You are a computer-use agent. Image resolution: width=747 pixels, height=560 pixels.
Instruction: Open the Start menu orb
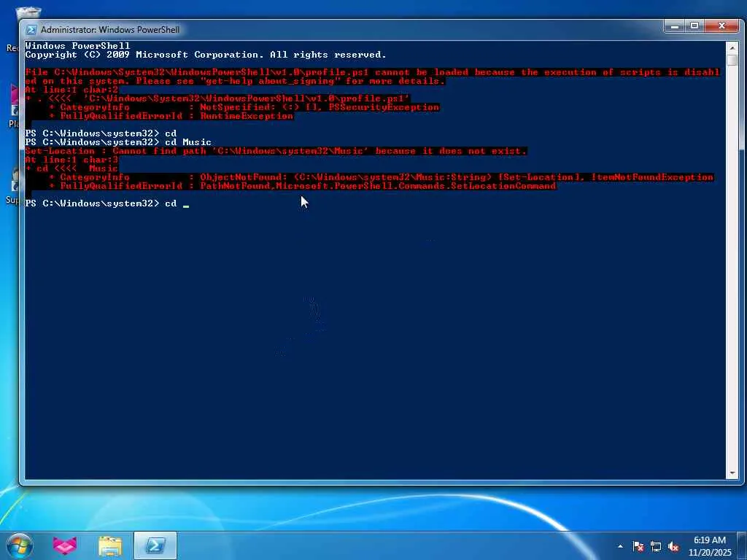tap(19, 545)
